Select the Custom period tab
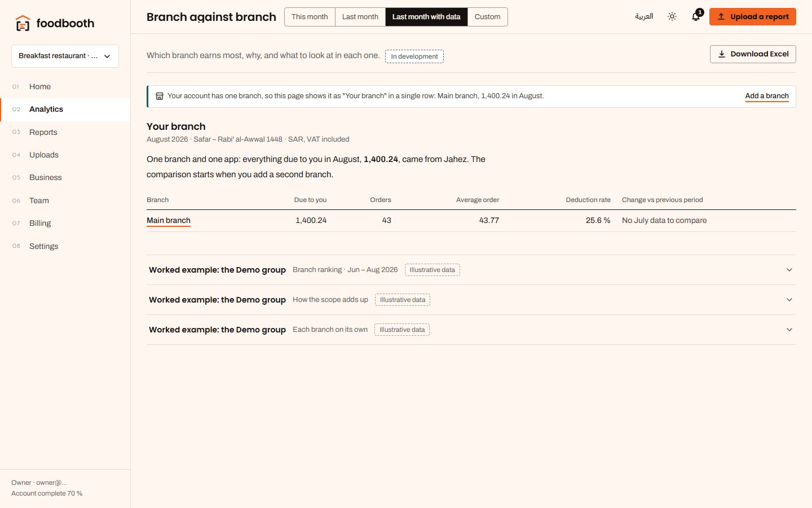The width and height of the screenshot is (812, 508). point(488,17)
